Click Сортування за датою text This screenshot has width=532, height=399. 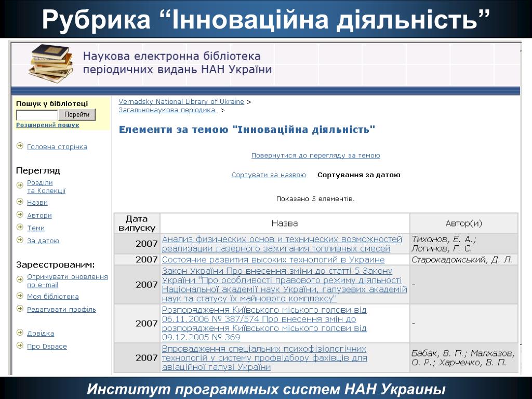tap(359, 175)
